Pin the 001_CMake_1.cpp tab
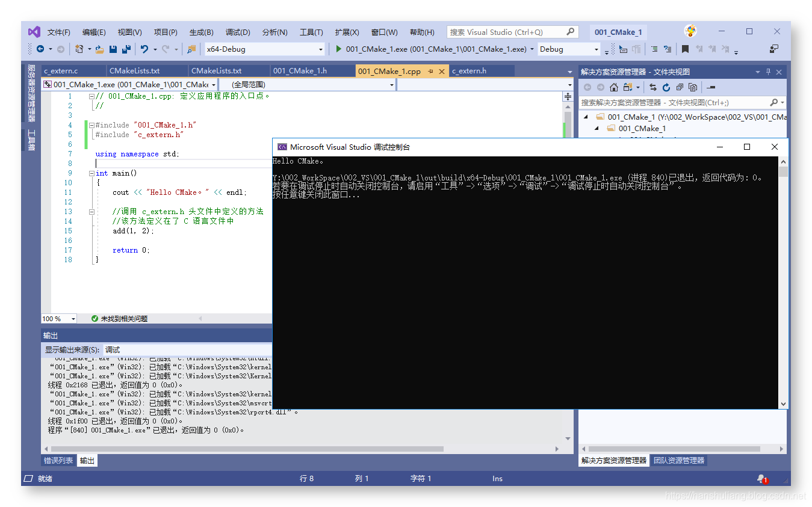 430,71
